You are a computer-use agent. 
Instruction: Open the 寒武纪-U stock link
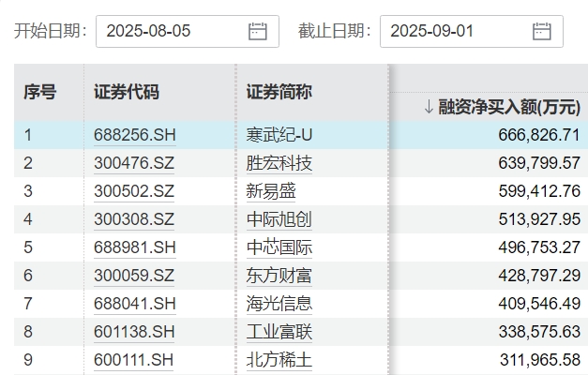click(x=279, y=135)
